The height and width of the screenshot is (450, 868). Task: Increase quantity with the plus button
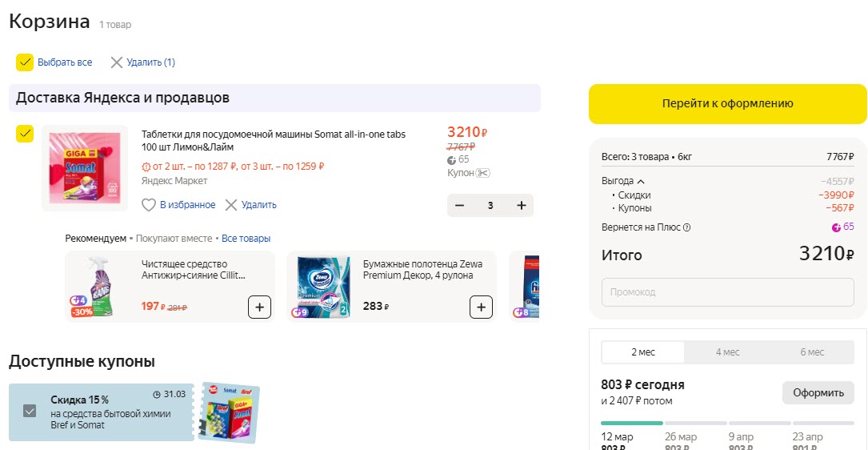pos(522,206)
